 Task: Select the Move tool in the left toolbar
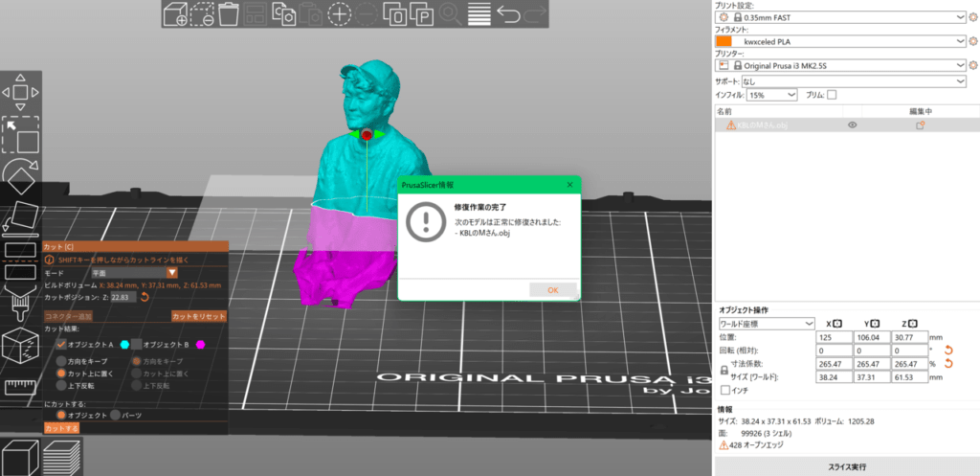(20, 93)
